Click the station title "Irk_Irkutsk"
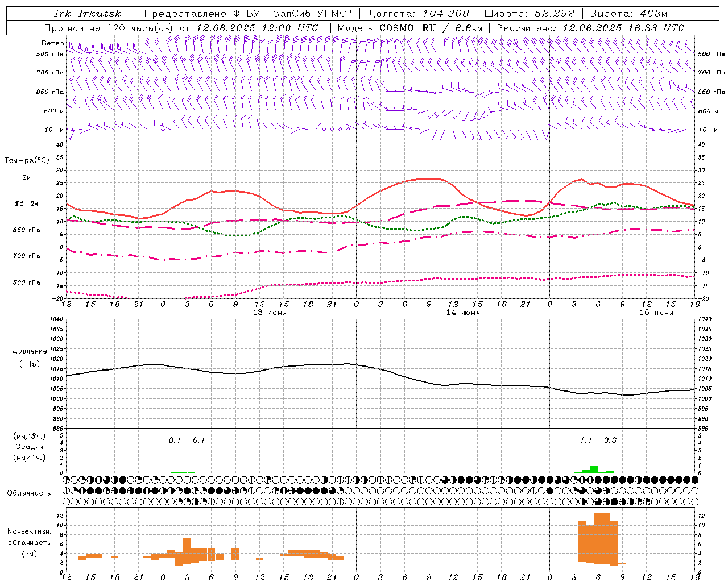 (87, 14)
